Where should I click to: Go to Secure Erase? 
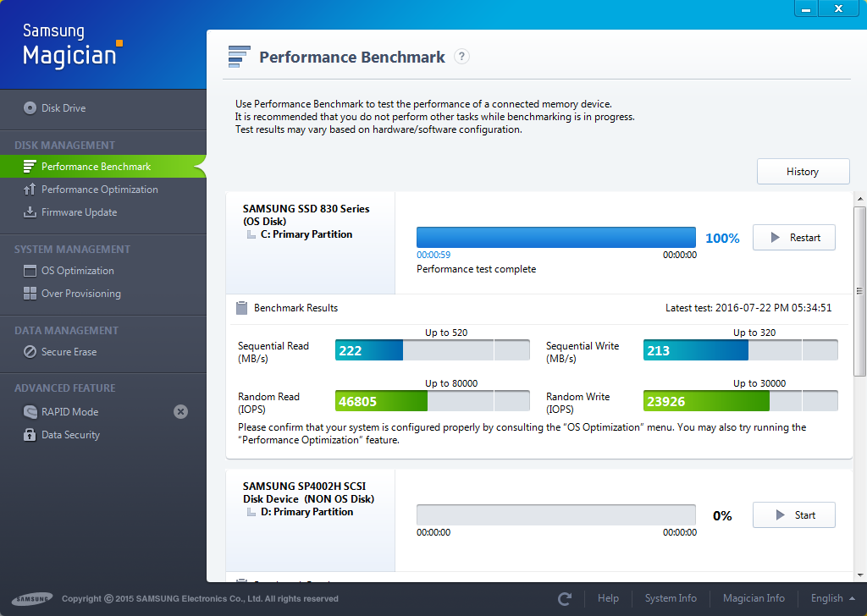tap(69, 352)
